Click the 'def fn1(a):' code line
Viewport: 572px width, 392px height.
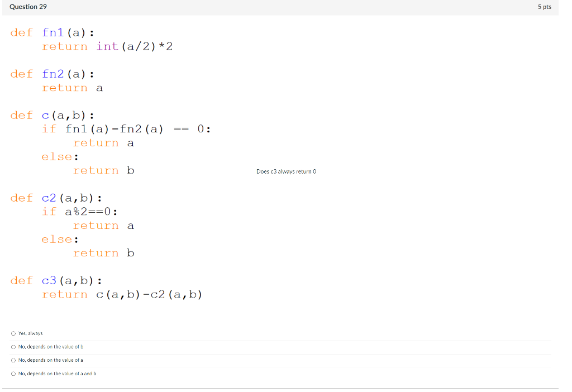tap(52, 33)
